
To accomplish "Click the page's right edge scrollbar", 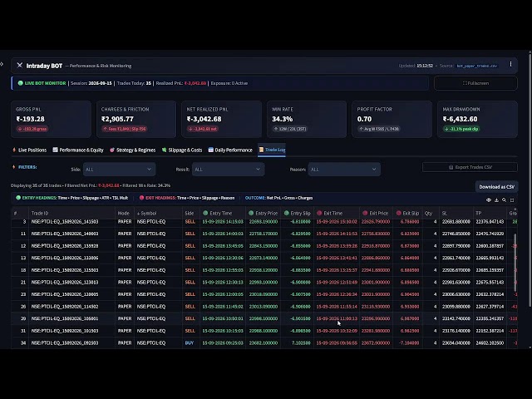I will [x=530, y=180].
